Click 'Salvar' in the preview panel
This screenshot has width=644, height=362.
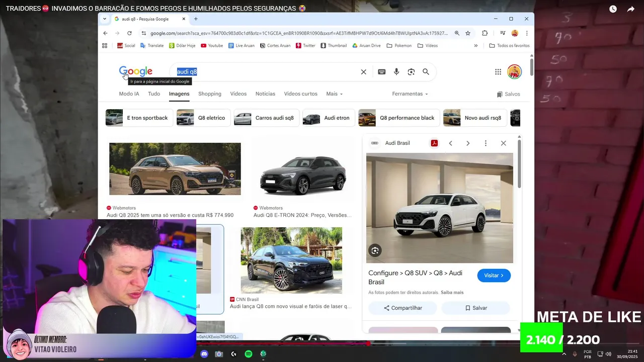point(476,308)
